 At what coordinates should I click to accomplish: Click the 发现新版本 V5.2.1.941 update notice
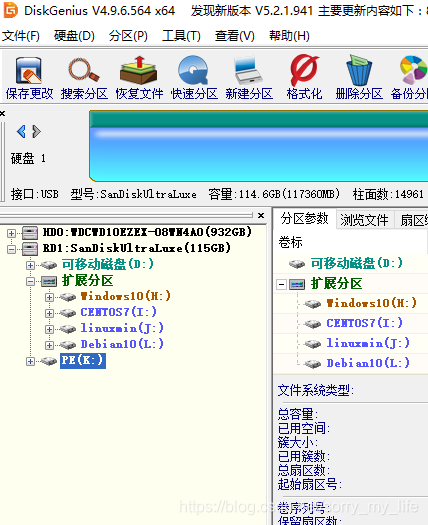point(309,11)
